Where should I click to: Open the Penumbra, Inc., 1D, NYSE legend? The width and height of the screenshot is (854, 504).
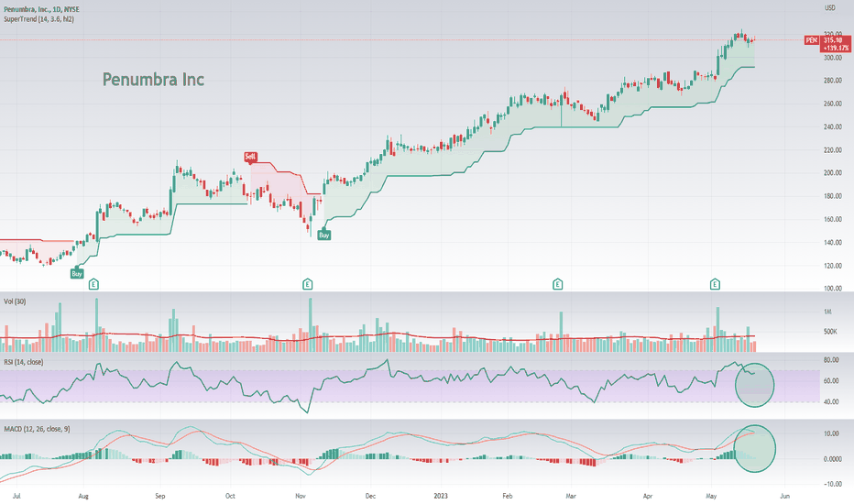(x=41, y=9)
